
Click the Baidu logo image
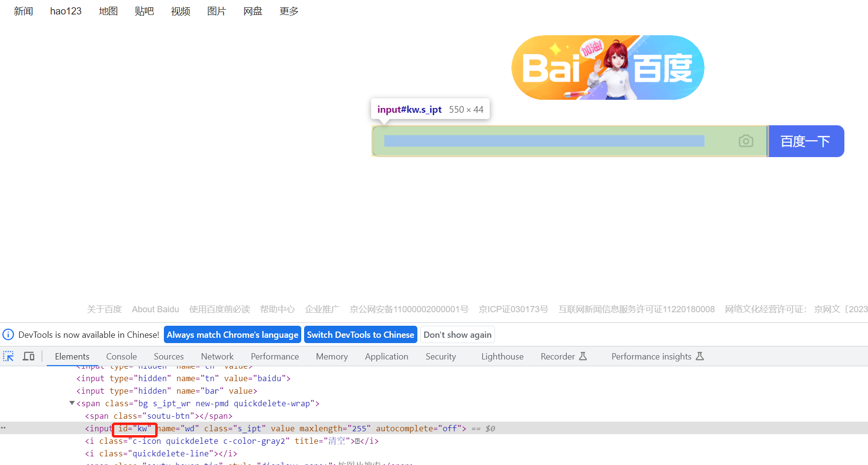tap(608, 67)
